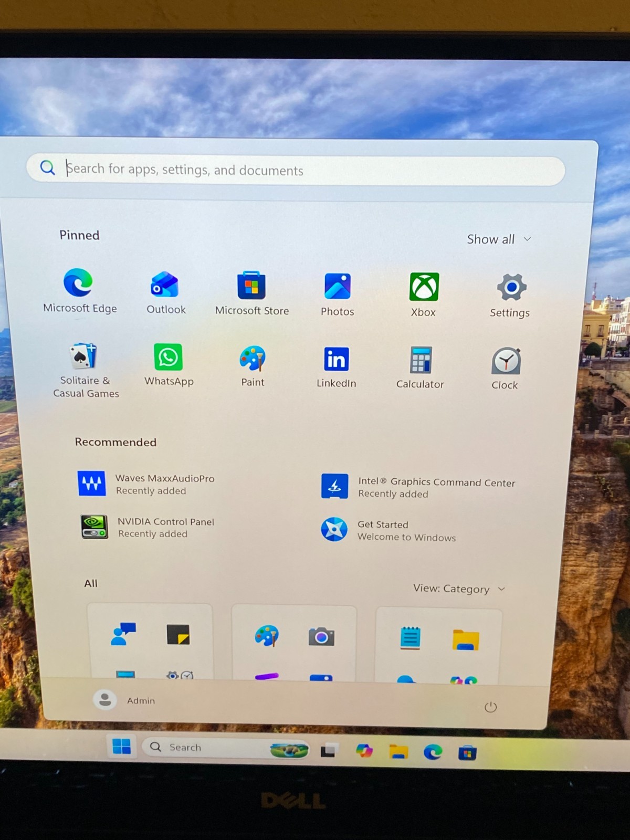Open Paint in the Pinned section
The width and height of the screenshot is (630, 840).
(253, 366)
